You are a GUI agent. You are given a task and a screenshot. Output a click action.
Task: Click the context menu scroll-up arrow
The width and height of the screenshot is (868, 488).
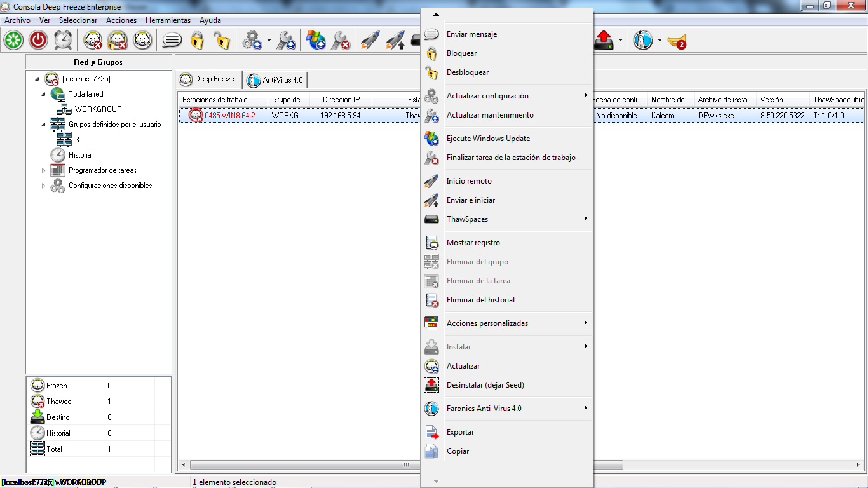(x=436, y=14)
